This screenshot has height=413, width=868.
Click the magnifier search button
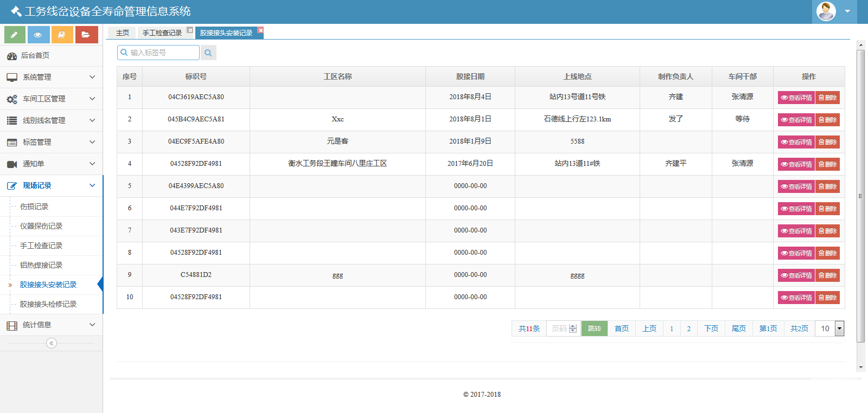pos(208,53)
